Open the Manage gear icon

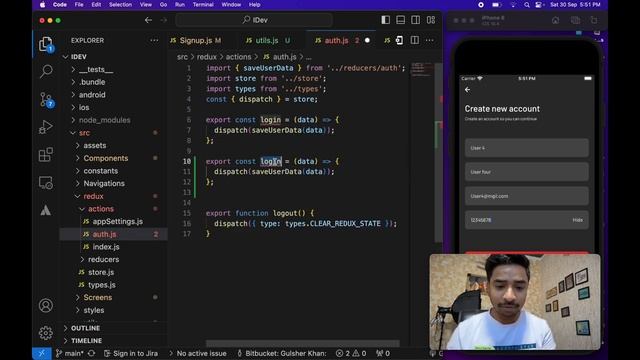click(x=46, y=333)
